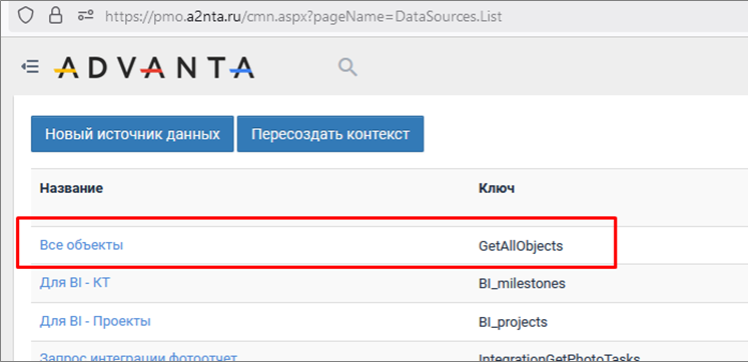Click the Пересоздать контекст button
Screen dimensions: 748x362
pyautogui.click(x=330, y=134)
